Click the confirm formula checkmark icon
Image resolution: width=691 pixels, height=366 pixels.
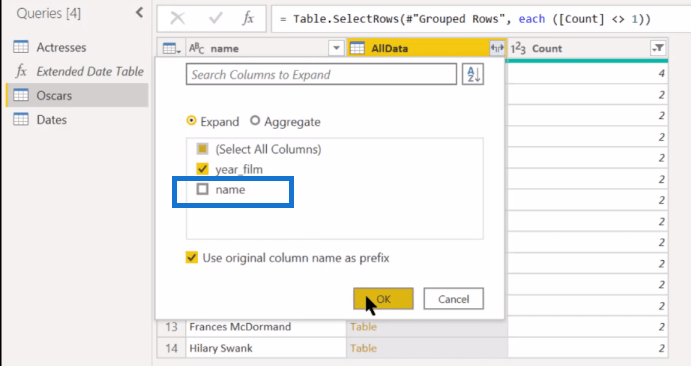[215, 18]
